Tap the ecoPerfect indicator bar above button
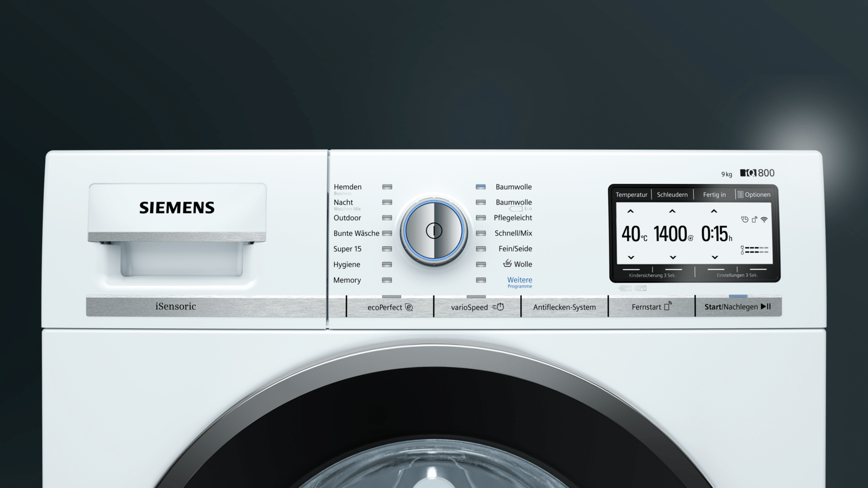This screenshot has width=868, height=488. point(392,297)
